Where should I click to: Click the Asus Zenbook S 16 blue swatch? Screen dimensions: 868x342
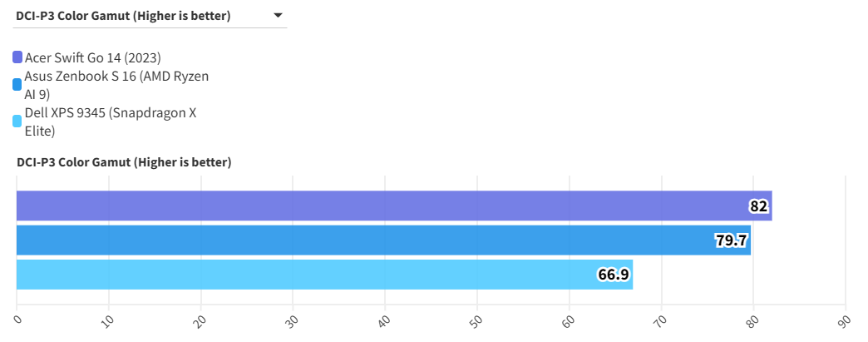pos(17,85)
